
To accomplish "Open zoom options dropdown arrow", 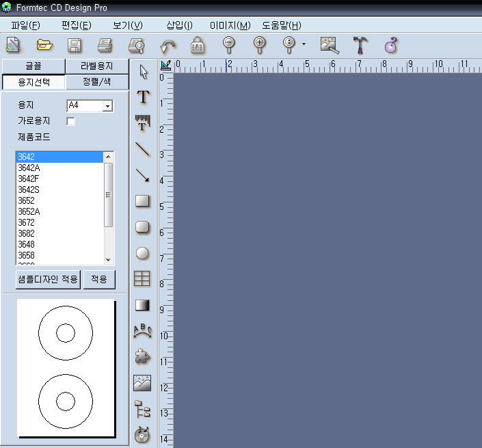I will click(304, 44).
